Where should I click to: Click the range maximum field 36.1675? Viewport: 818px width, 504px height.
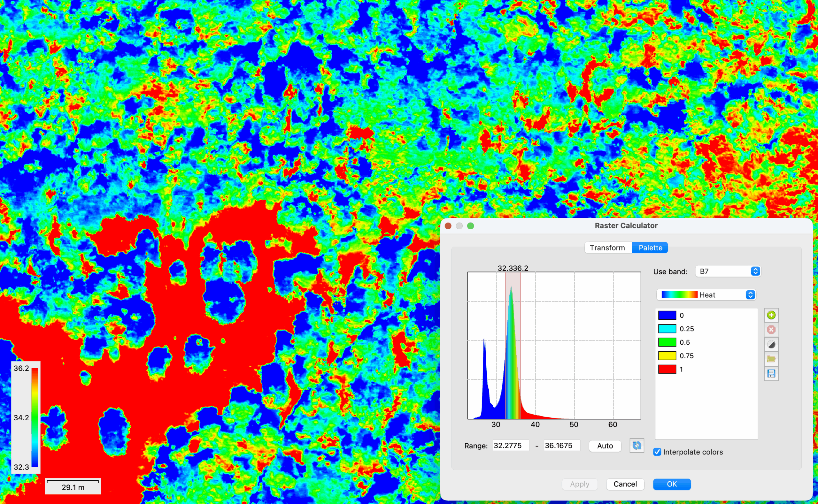tap(562, 446)
